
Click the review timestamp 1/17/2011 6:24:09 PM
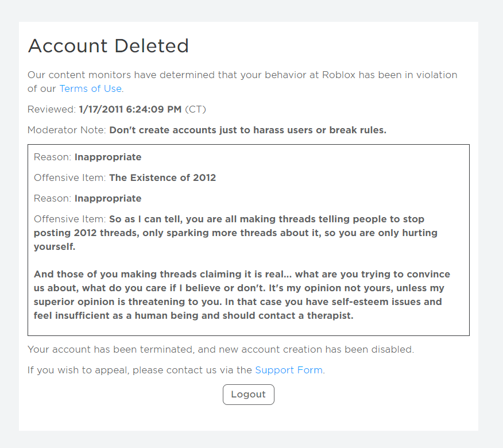pyautogui.click(x=130, y=109)
